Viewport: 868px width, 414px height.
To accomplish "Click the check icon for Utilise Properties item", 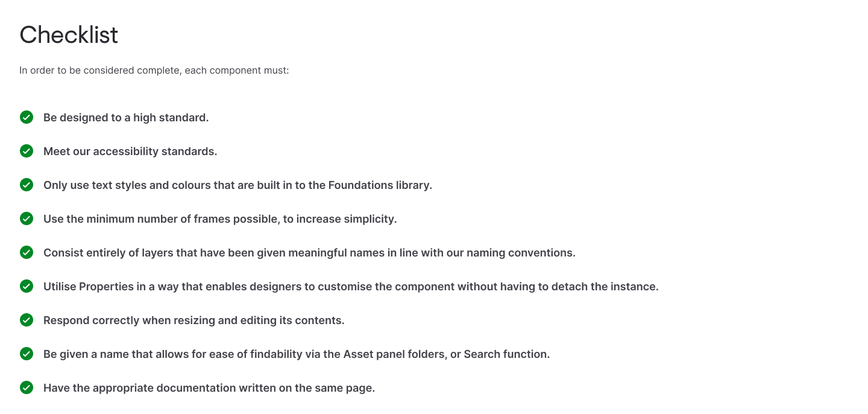I will point(27,286).
